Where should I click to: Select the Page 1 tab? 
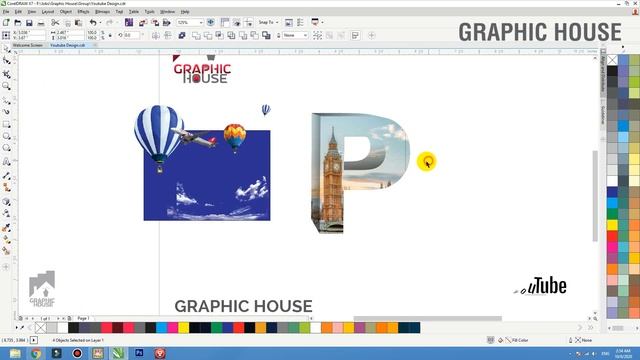pos(83,318)
